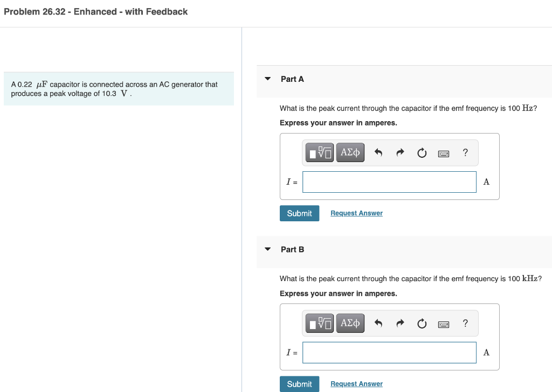The height and width of the screenshot is (392, 552).
Task: Click the Part B current input field
Action: 389,352
